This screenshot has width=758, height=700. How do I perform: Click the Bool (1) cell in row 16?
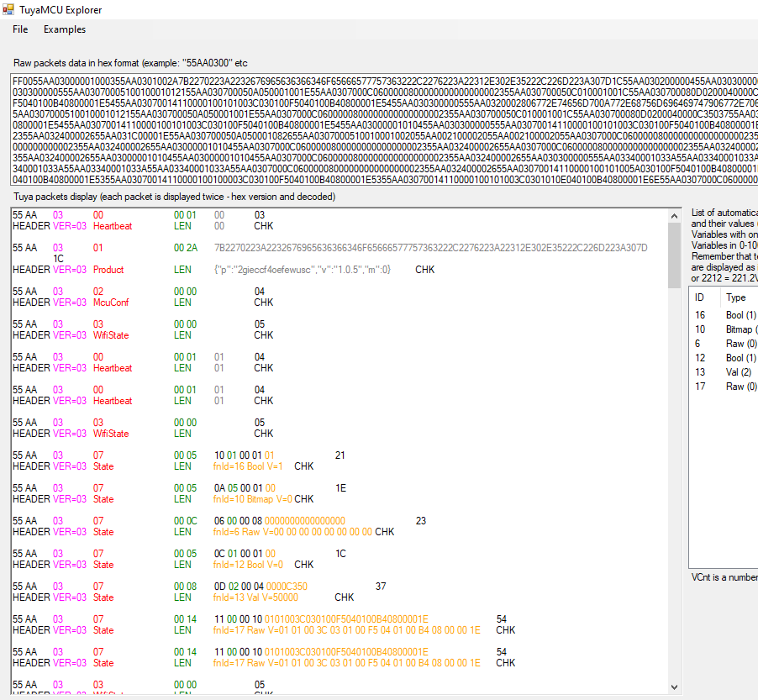(x=741, y=315)
